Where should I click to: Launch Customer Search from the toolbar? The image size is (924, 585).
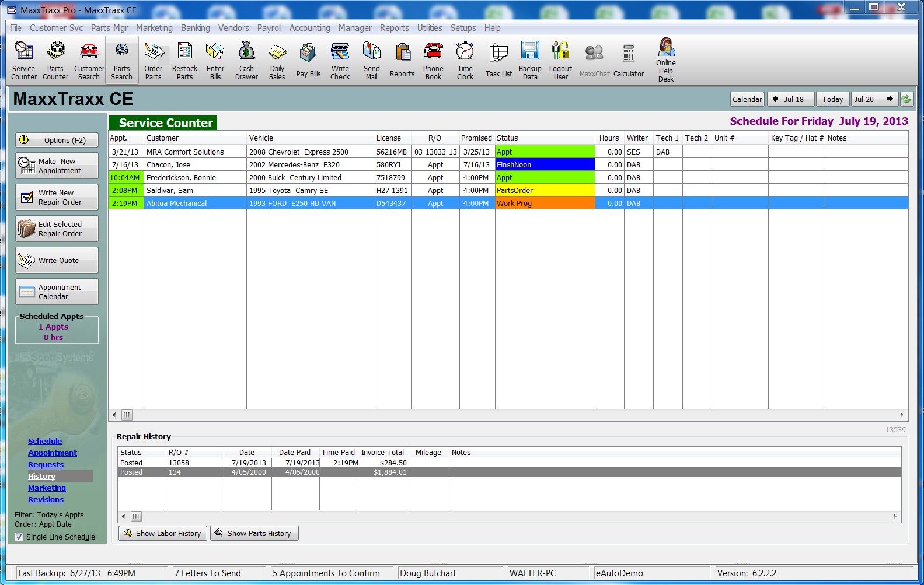point(89,61)
